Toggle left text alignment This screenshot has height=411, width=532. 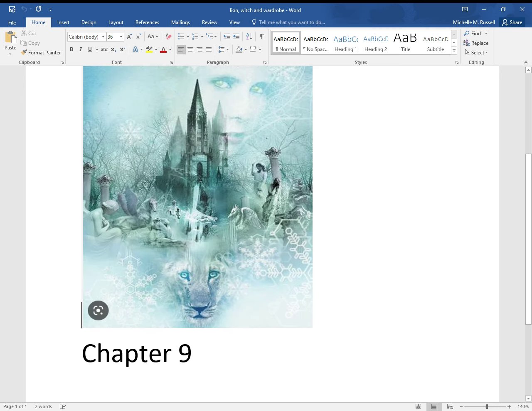point(181,50)
